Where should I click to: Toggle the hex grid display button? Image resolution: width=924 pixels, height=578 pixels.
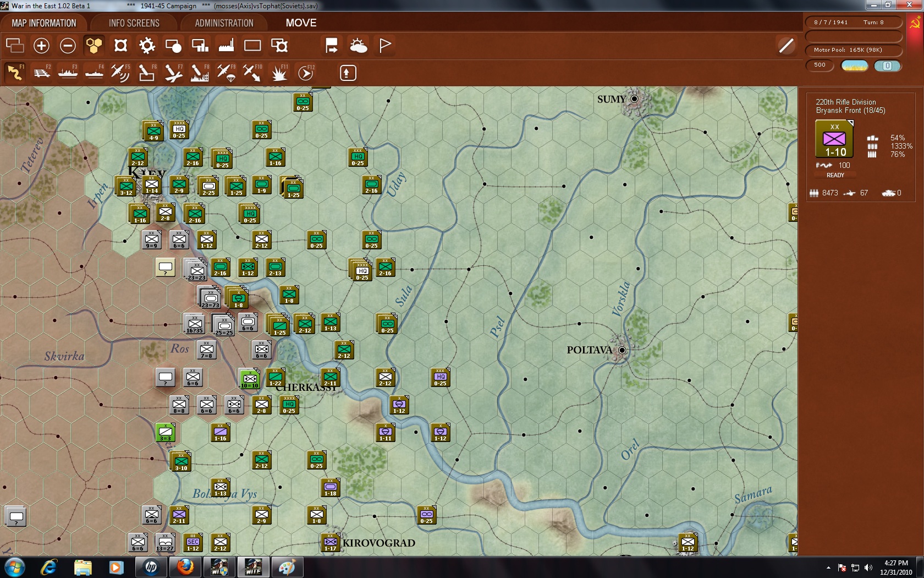coord(94,46)
